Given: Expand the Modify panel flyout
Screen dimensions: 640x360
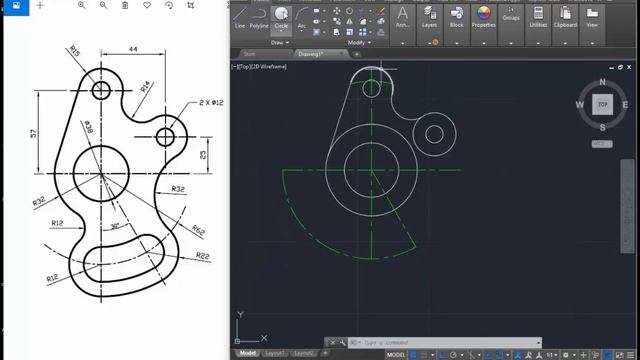Looking at the screenshot, I should coord(359,42).
